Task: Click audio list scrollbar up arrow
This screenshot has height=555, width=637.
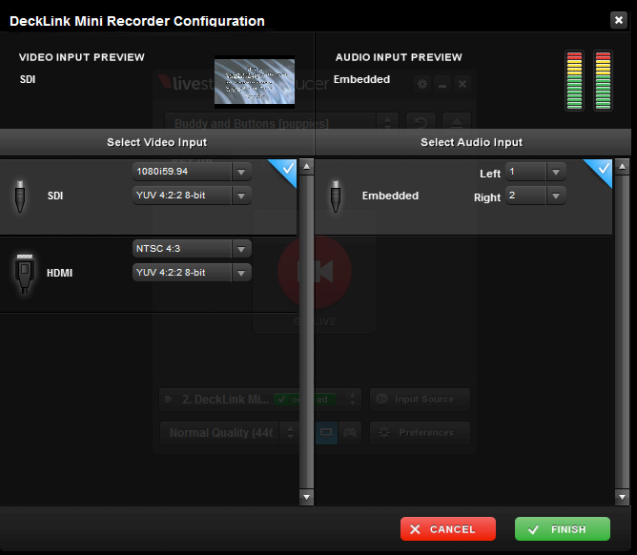Action: [x=622, y=167]
